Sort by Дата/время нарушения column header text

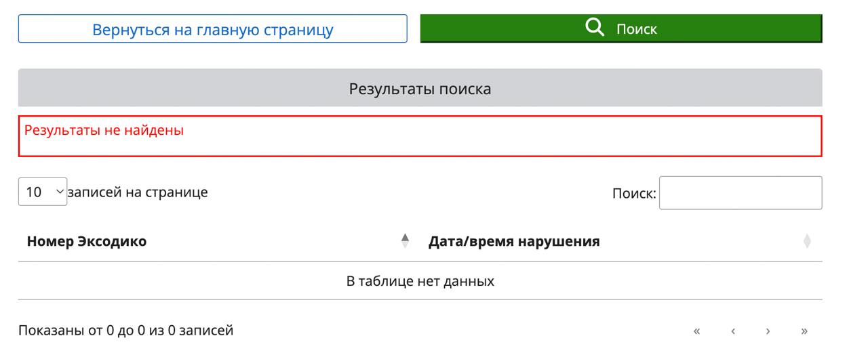click(x=513, y=241)
